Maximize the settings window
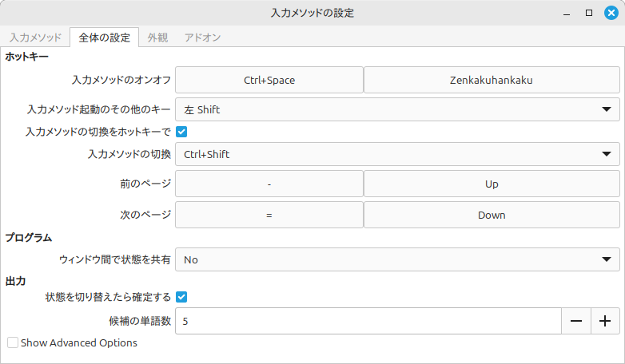 click(x=589, y=13)
